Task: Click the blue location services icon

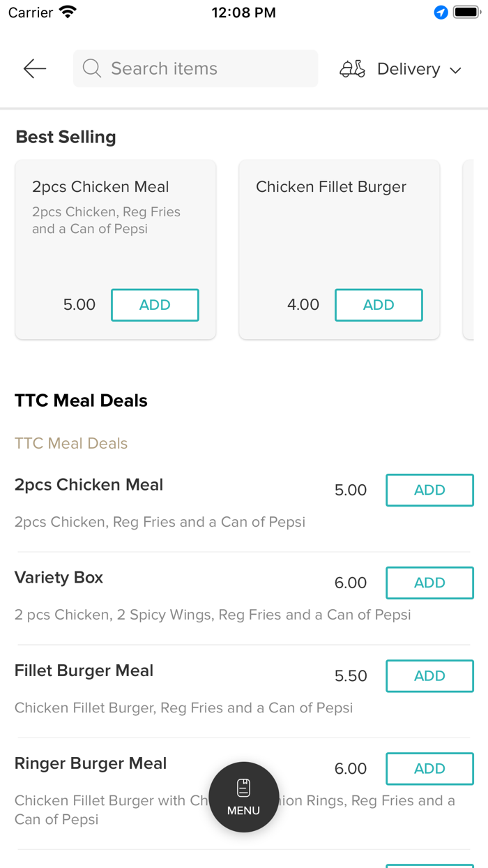Action: (440, 12)
